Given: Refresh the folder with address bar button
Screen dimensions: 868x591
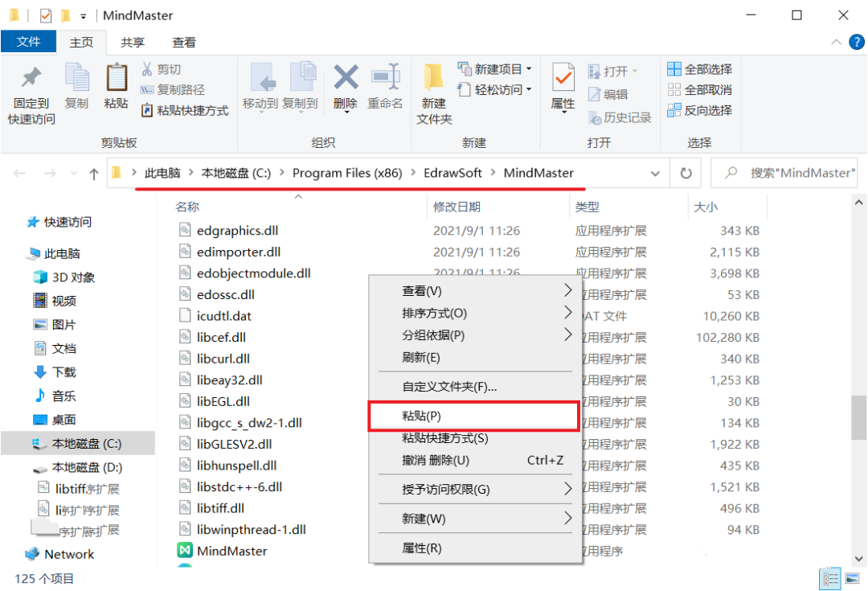Looking at the screenshot, I should pyautogui.click(x=686, y=174).
